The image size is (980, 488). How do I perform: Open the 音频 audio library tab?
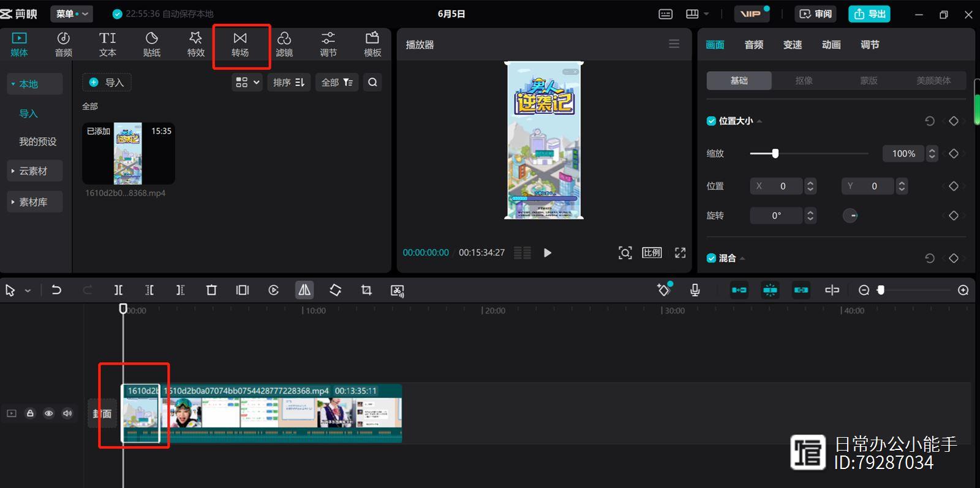coord(64,45)
